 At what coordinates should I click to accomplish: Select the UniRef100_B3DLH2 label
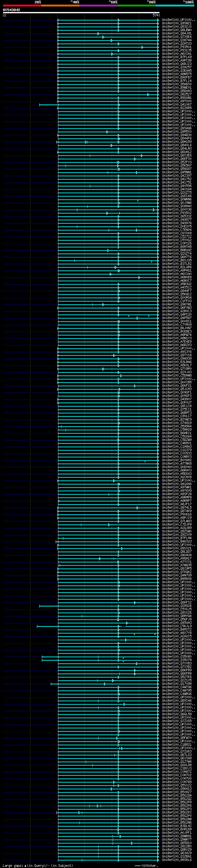[x=176, y=826]
